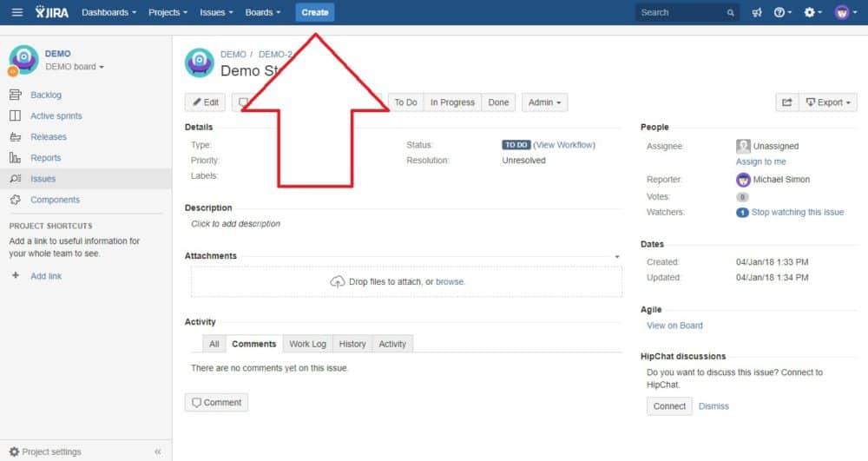Screen dimensions: 868x461
Task: Open the feedback megaphone icon
Action: [x=757, y=12]
